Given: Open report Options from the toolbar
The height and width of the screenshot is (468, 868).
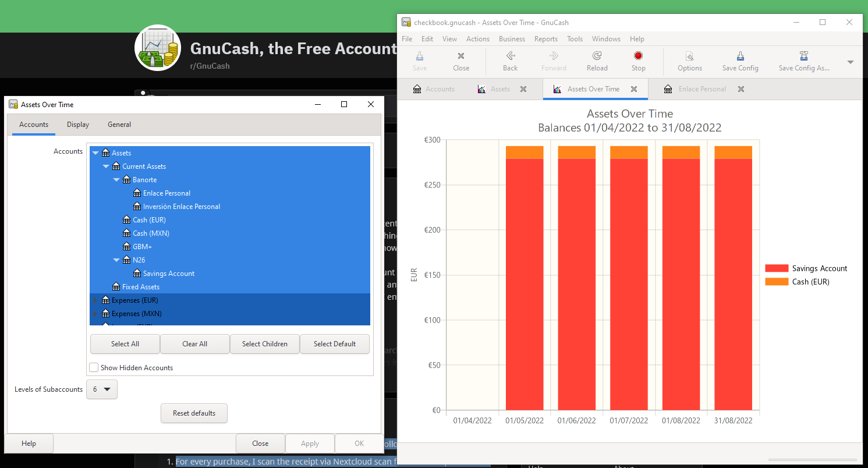Looking at the screenshot, I should [x=689, y=56].
